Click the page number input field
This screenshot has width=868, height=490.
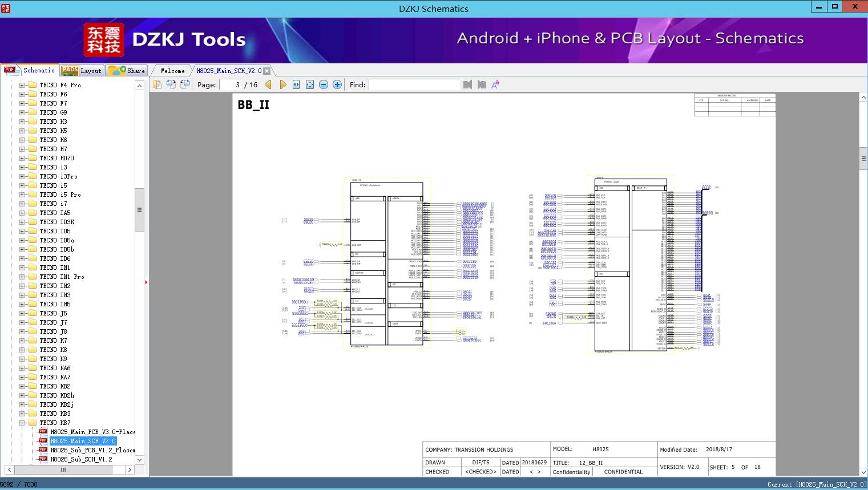[229, 84]
